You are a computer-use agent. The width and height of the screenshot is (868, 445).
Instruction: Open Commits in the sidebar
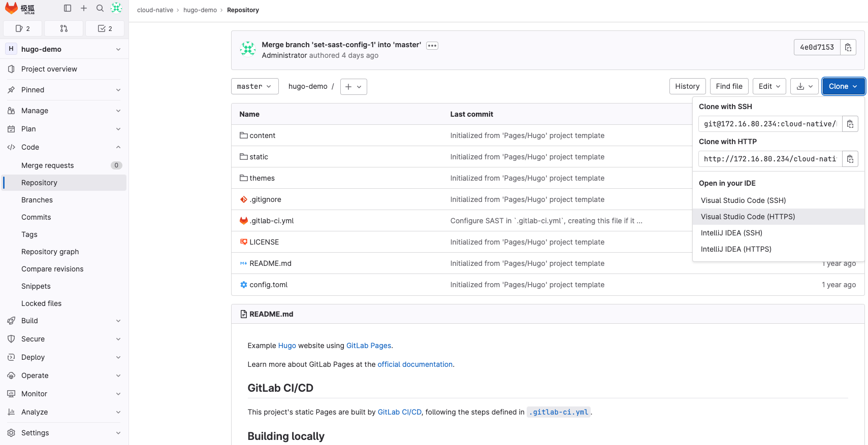(x=64, y=217)
